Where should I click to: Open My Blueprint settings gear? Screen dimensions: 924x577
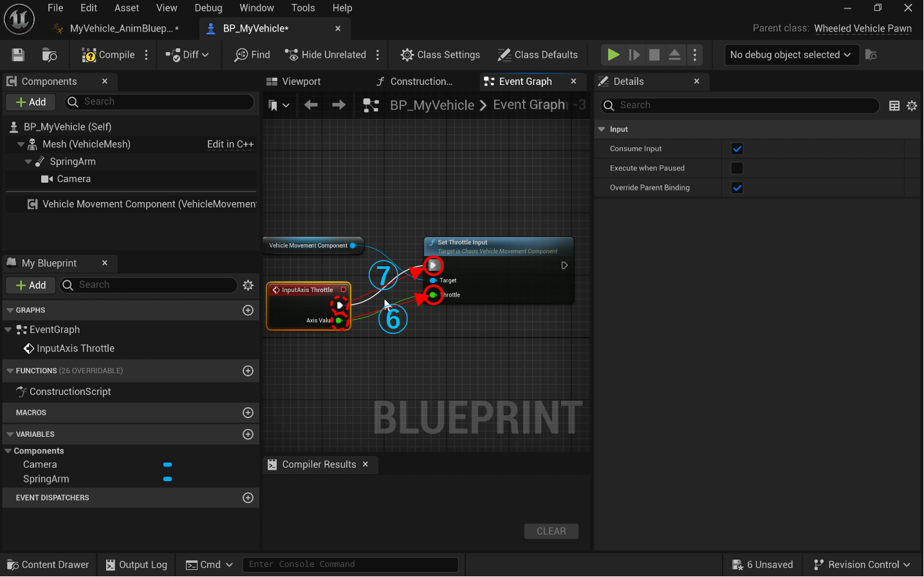[248, 285]
